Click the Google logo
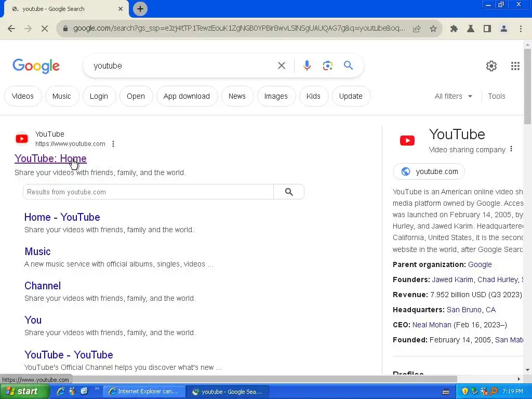This screenshot has width=532, height=399. pos(36,66)
